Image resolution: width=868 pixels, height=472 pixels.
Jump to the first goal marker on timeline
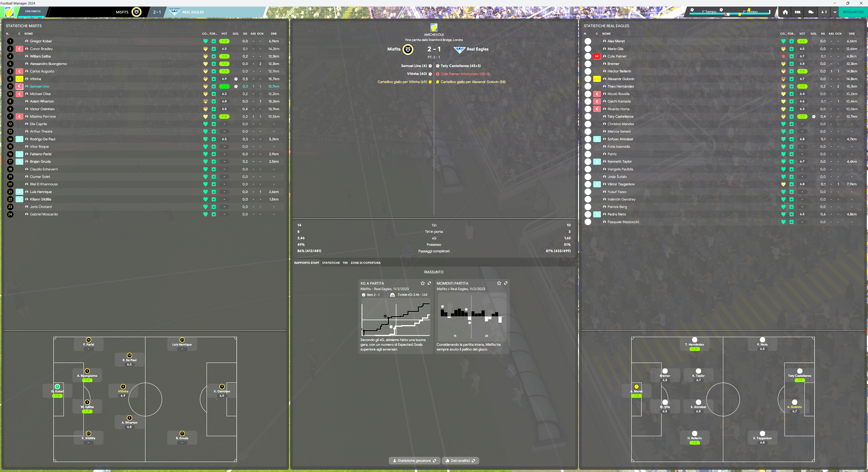point(692,10)
